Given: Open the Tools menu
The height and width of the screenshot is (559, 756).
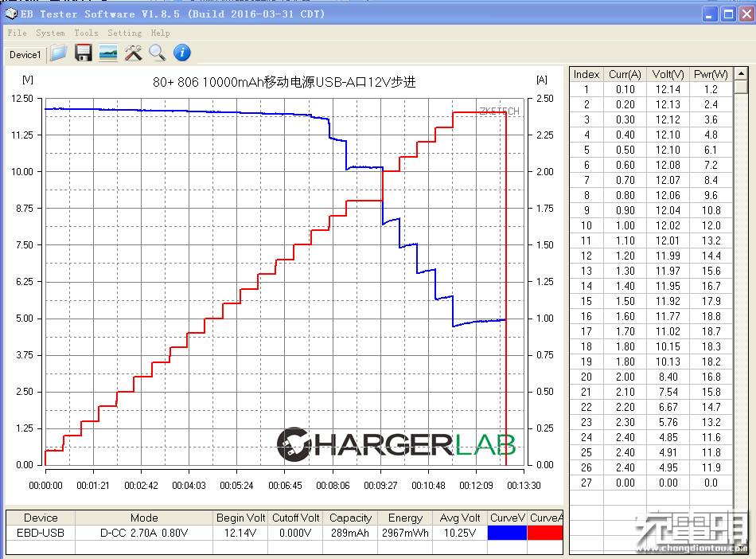Looking at the screenshot, I should pos(86,33).
